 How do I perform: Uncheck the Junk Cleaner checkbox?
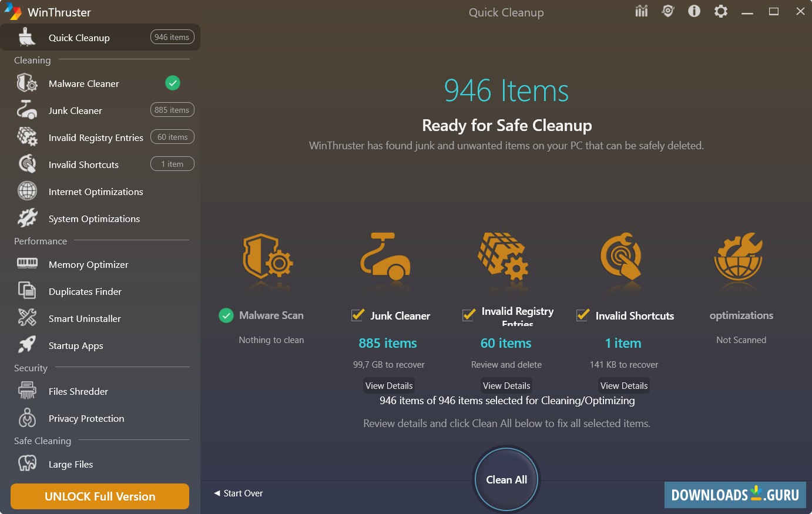click(357, 315)
